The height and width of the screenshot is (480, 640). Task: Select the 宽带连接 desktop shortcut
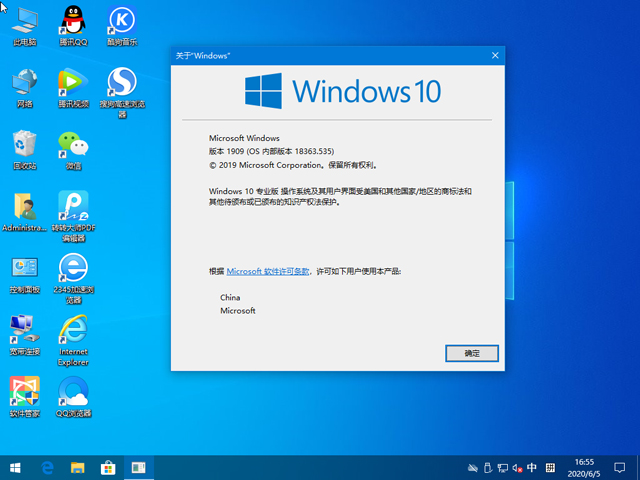coord(25,336)
